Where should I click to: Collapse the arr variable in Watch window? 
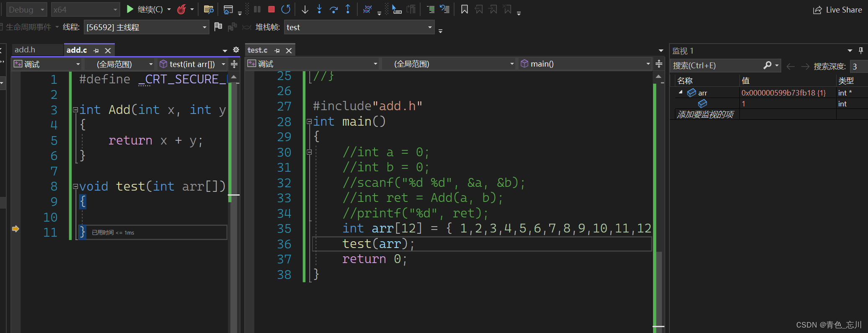click(x=681, y=93)
